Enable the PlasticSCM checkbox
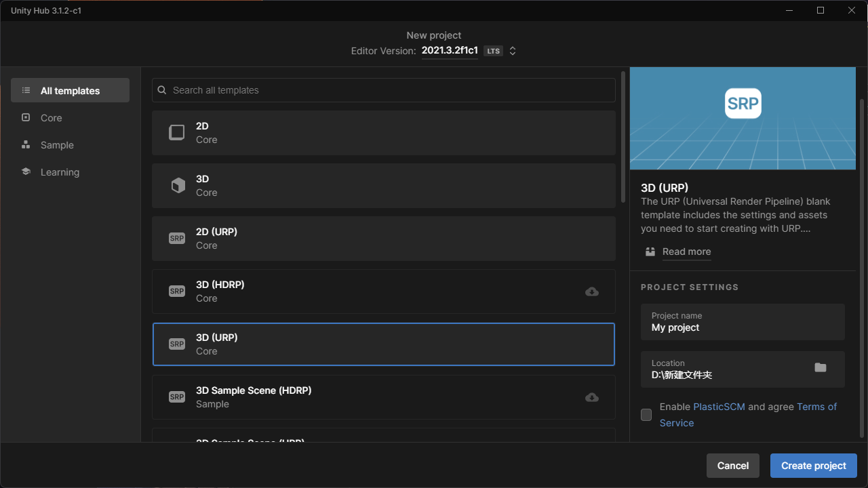868x488 pixels. coord(646,415)
